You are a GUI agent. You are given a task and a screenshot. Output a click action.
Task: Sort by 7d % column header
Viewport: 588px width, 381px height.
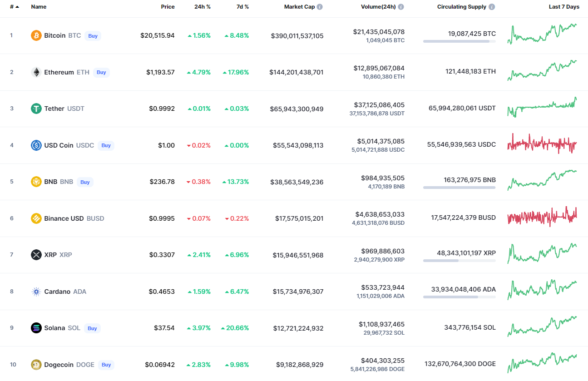pos(242,7)
